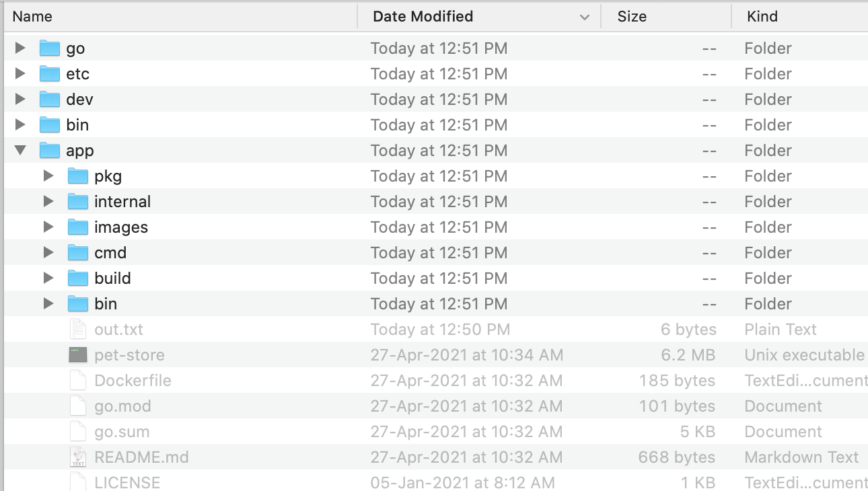Image resolution: width=868 pixels, height=491 pixels.
Task: Select the go folder icon
Action: [50, 48]
